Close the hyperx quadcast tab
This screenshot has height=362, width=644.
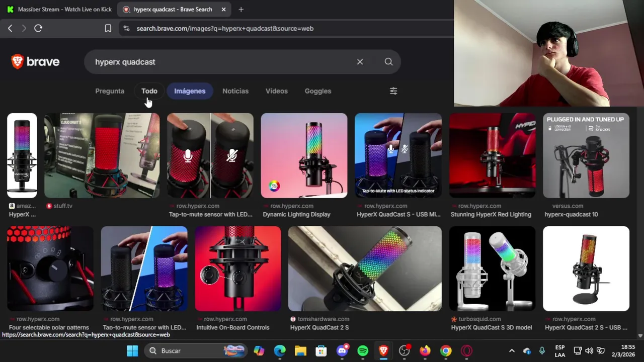click(x=223, y=9)
